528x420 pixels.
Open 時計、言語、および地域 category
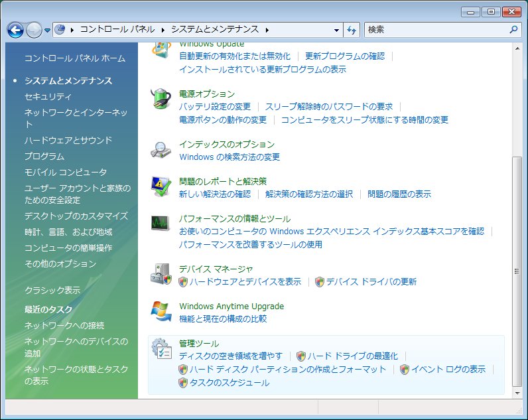tap(68, 232)
